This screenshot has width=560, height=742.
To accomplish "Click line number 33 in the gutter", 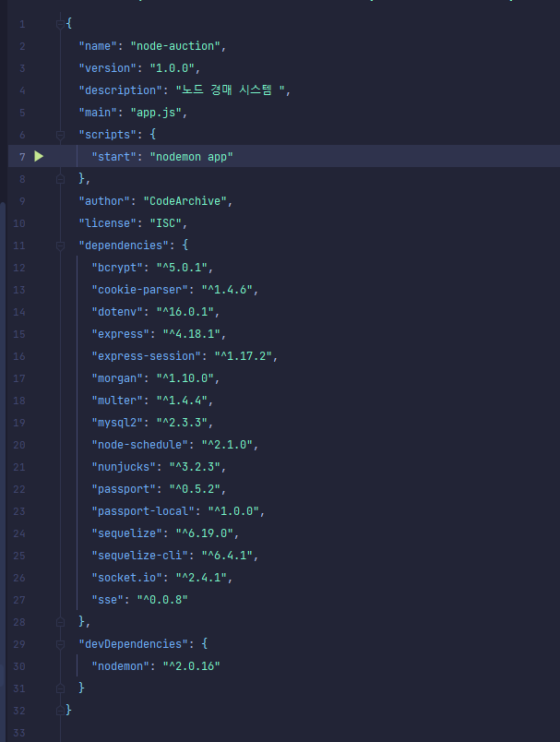I will 19,733.
